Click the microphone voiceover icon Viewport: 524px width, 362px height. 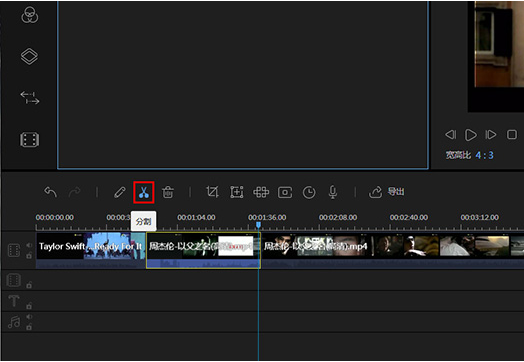[333, 193]
